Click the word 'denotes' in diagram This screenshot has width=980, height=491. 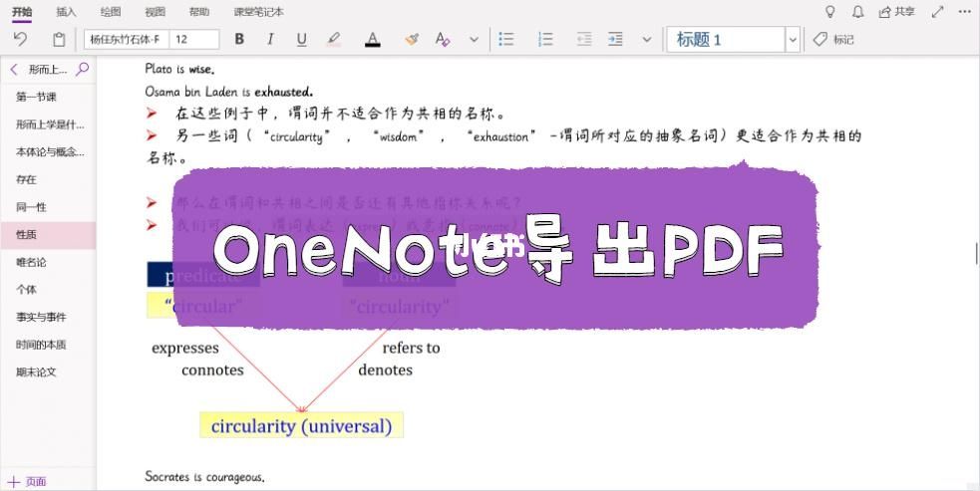tap(385, 369)
